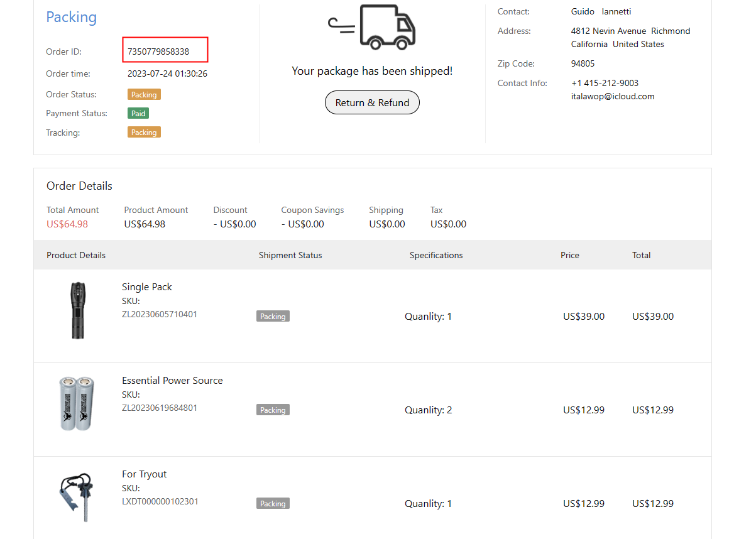756x539 pixels.
Task: Click the Packing page heading
Action: click(72, 17)
